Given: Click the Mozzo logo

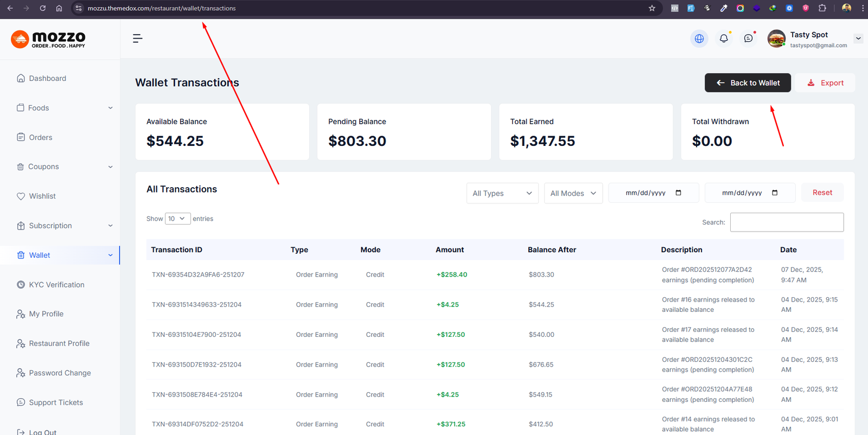Looking at the screenshot, I should 48,39.
